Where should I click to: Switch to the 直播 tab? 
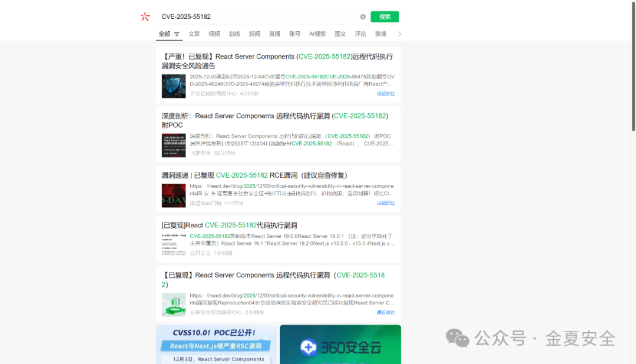(274, 34)
